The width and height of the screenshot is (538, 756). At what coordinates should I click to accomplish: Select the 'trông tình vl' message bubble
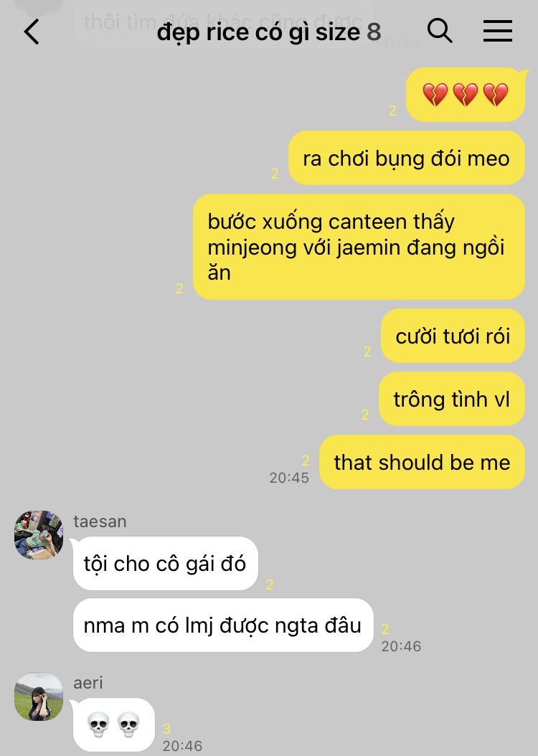coord(452,400)
